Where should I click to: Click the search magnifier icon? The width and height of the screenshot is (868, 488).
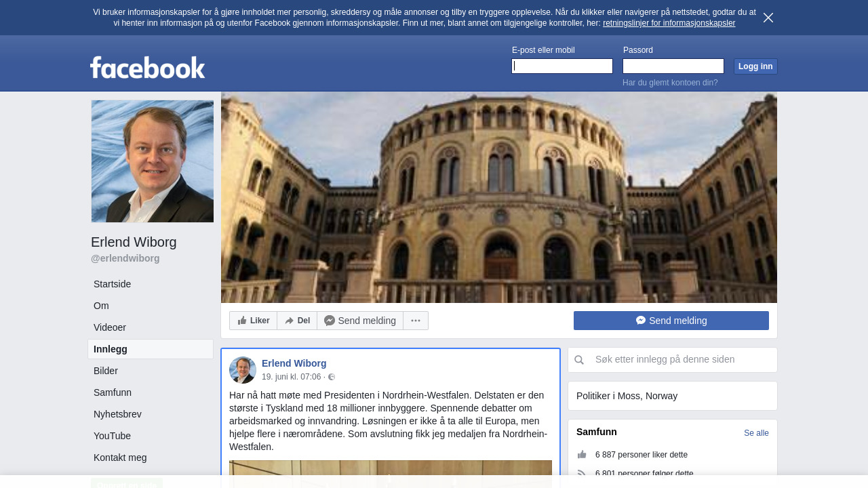pyautogui.click(x=579, y=360)
